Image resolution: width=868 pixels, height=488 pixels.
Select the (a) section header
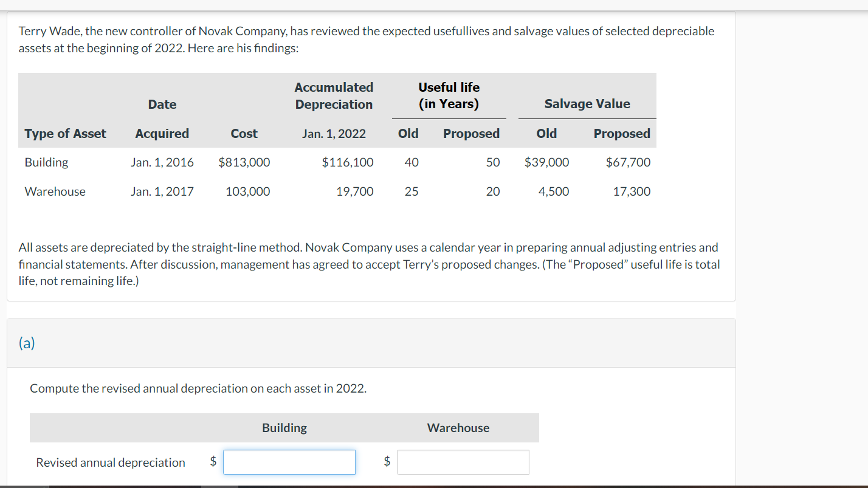26,343
